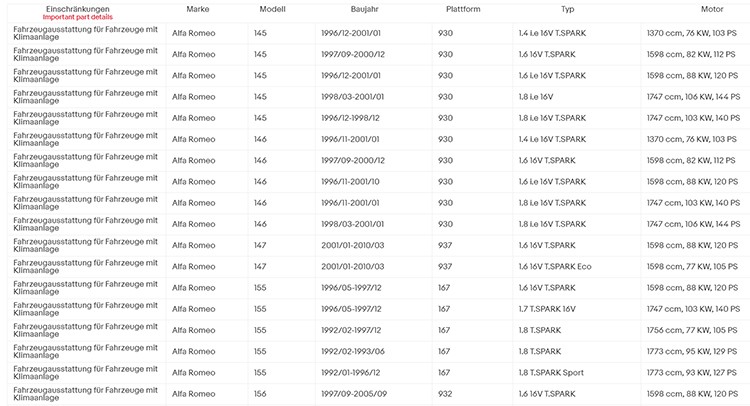Select the motor cell 1773 ccm, 95 KW, 129 PS
The image size is (750, 406).
692,351
